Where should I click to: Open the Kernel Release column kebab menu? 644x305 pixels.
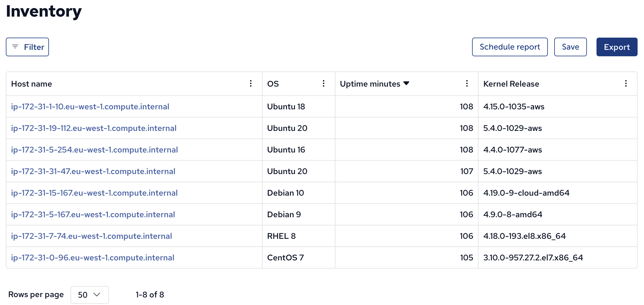pos(626,84)
